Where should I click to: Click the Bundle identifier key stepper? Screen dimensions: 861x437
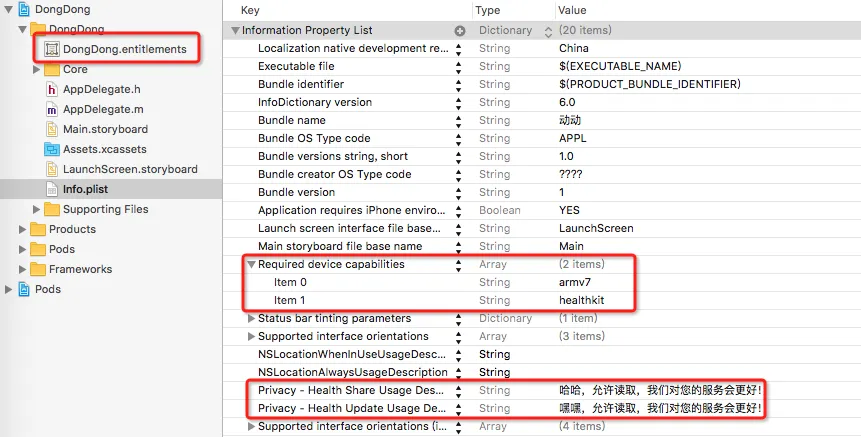pos(459,84)
